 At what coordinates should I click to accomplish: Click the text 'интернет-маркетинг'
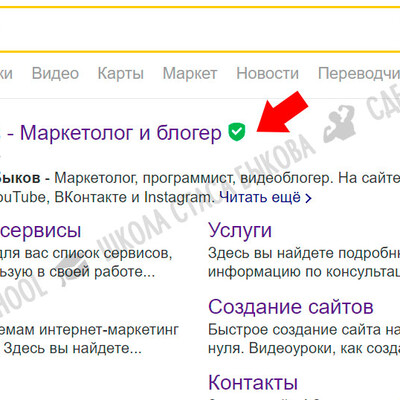click(x=109, y=330)
